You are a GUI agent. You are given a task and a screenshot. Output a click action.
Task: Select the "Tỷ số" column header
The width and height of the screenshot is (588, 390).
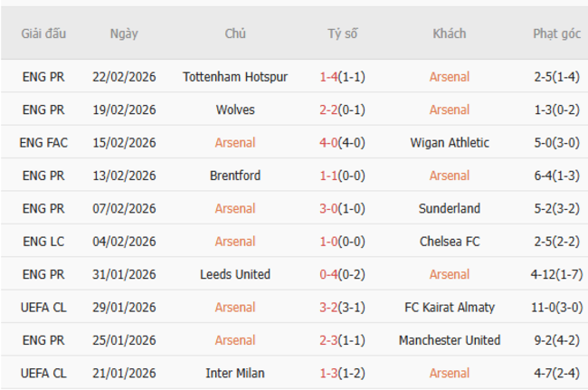click(342, 33)
